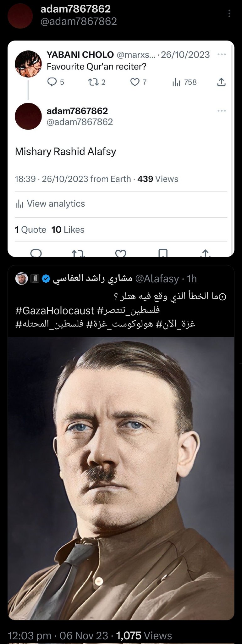242x644 pixels.
Task: Like the Mishary Rashid Alafsy reply
Action: [x=121, y=253]
